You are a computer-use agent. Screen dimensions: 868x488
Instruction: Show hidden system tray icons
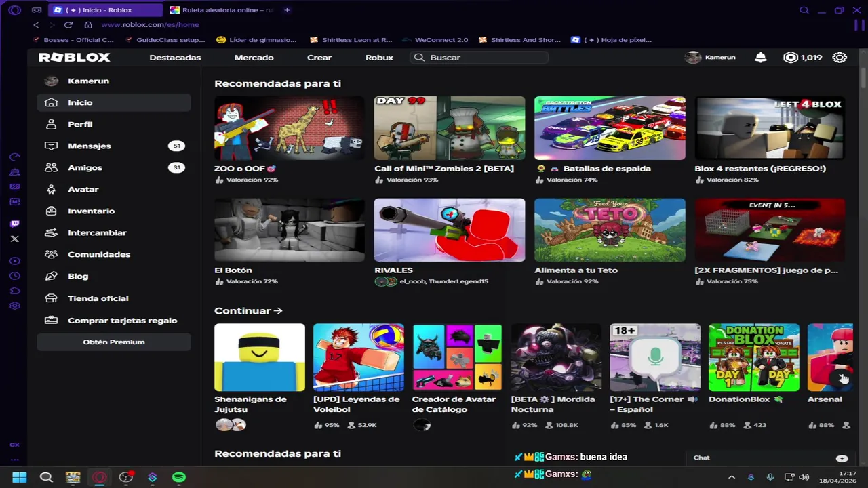(x=732, y=477)
